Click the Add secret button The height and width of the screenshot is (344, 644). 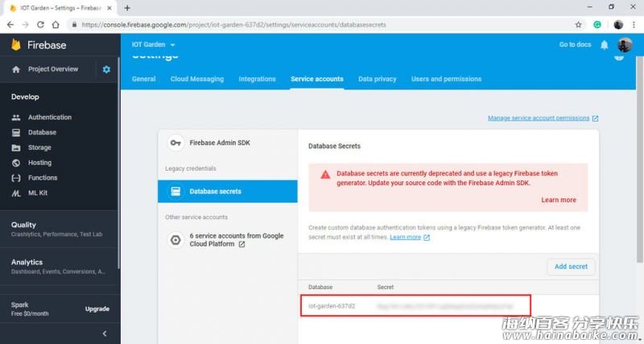pos(571,267)
